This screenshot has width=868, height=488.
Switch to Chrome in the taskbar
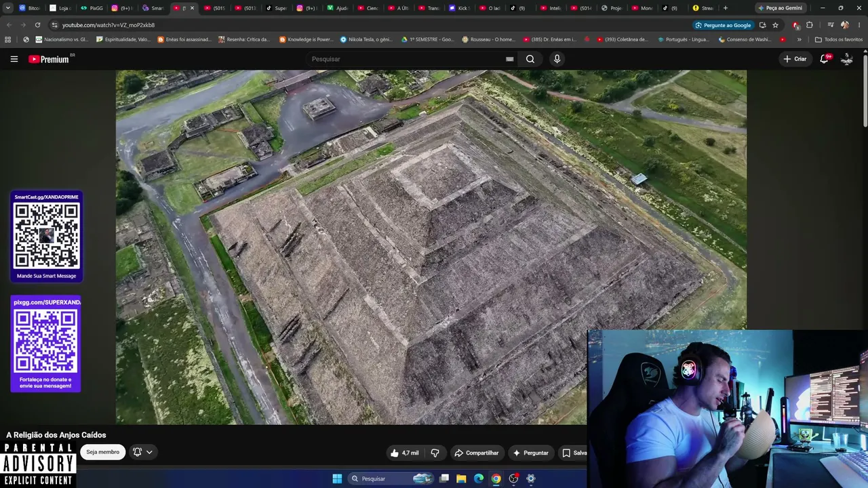pos(496,479)
